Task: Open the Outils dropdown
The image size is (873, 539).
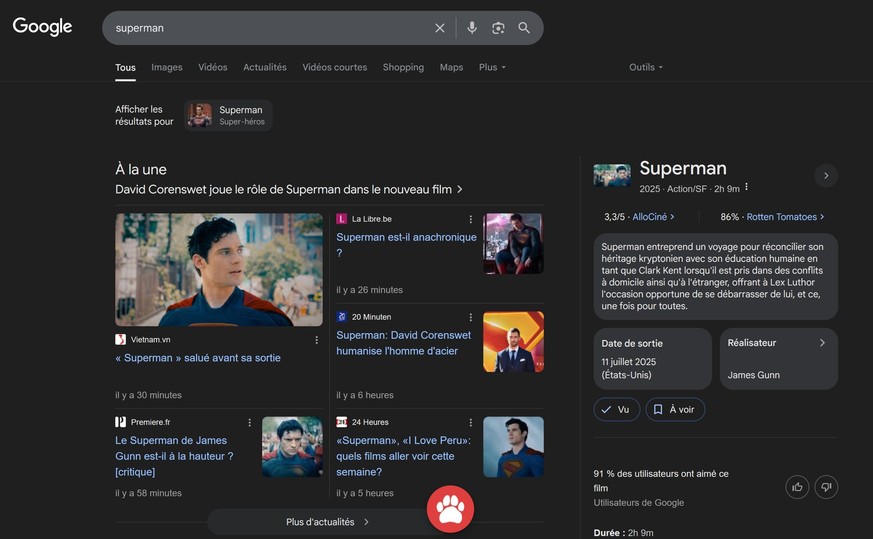Action: point(646,67)
